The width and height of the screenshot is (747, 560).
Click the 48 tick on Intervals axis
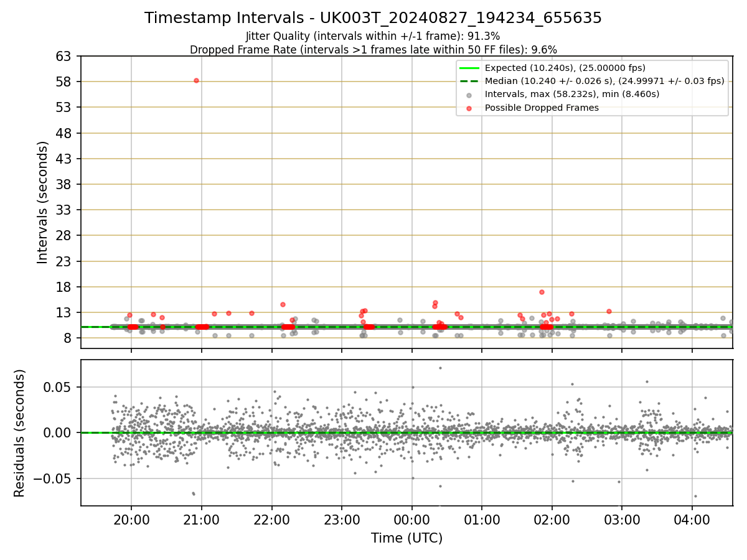point(65,133)
